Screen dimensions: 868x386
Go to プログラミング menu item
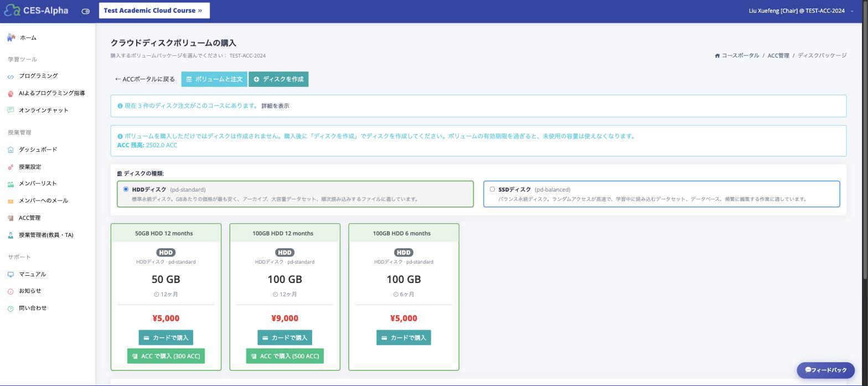(38, 76)
